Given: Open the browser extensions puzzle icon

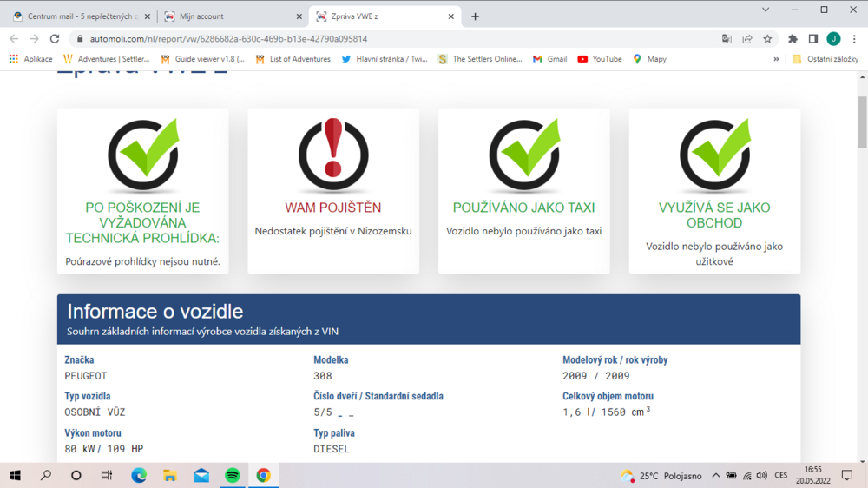Looking at the screenshot, I should tap(792, 39).
